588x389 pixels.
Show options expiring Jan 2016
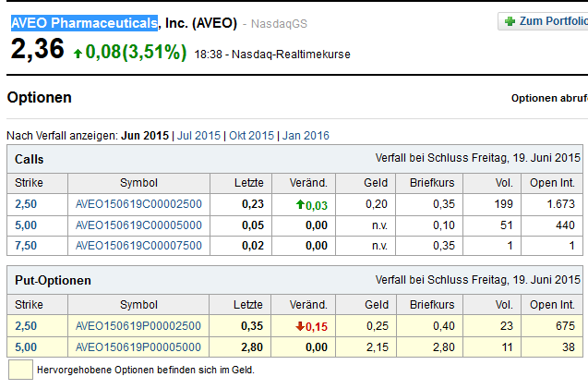coord(306,136)
